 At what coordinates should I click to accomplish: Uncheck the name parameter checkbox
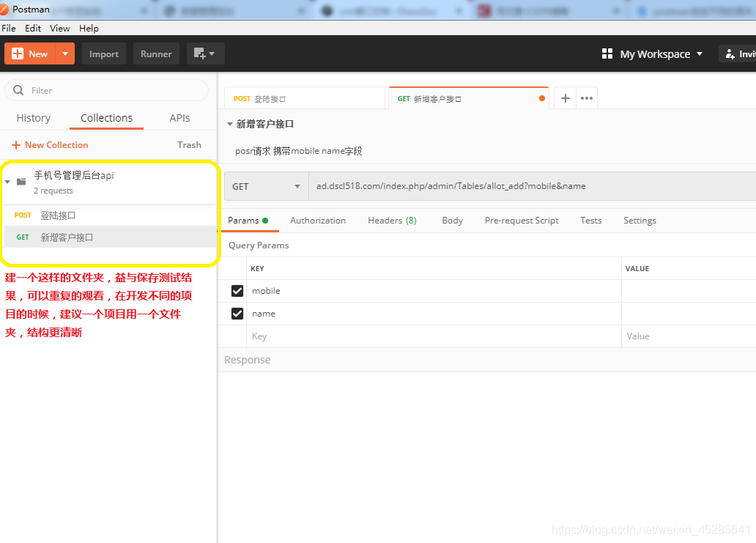(237, 314)
